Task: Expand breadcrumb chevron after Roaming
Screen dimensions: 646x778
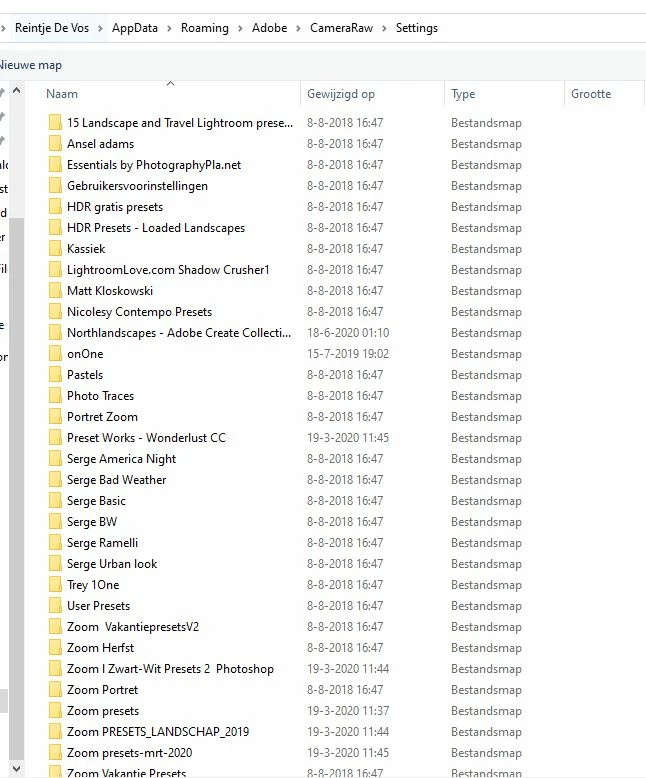Action: pos(240,28)
